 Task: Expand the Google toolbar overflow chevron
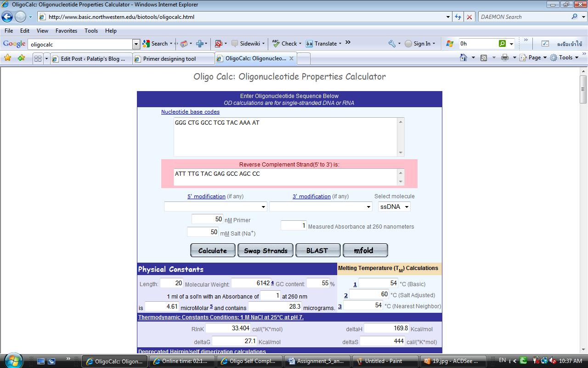tap(348, 42)
